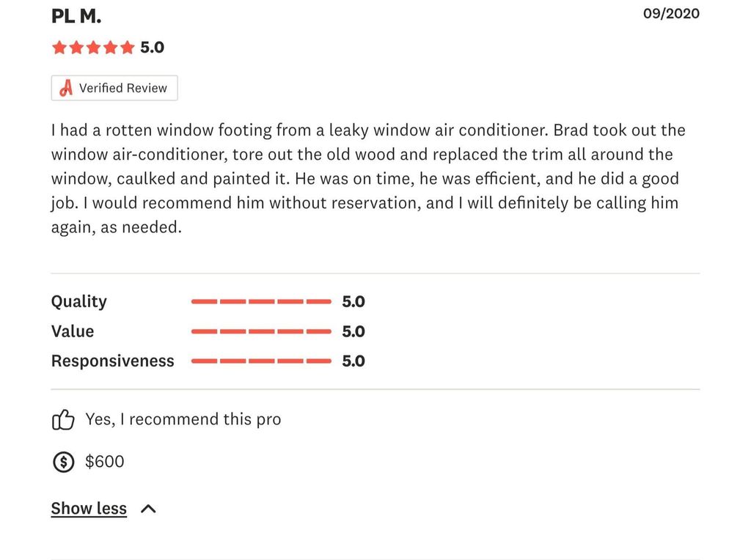Click the thumbs-up recommend icon
This screenshot has height=560, width=751.
63,420
